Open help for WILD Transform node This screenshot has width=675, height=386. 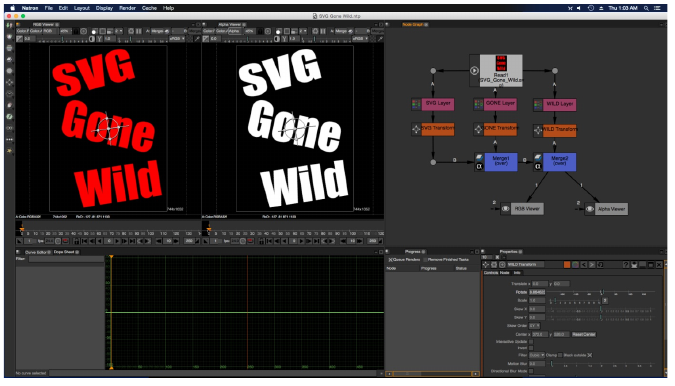pos(626,265)
